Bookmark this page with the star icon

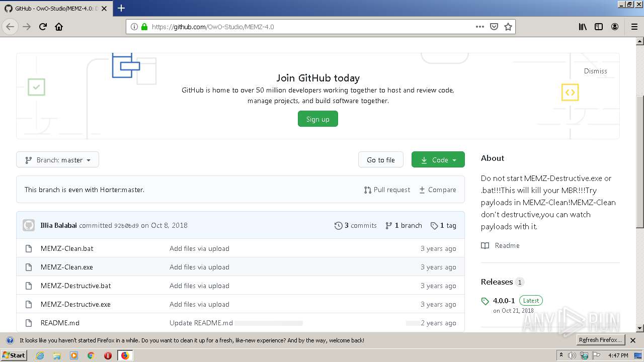pos(508,27)
